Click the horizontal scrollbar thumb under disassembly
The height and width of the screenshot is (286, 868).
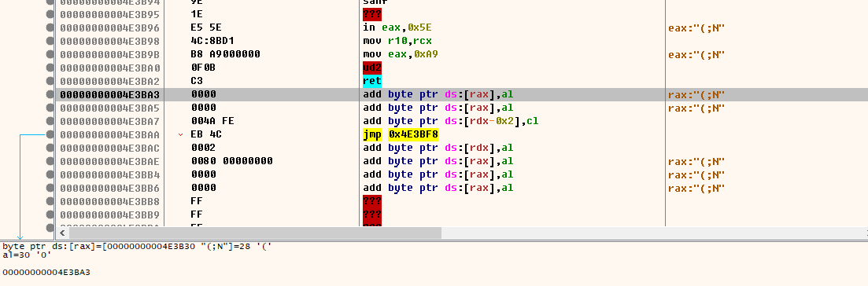[x=255, y=233]
